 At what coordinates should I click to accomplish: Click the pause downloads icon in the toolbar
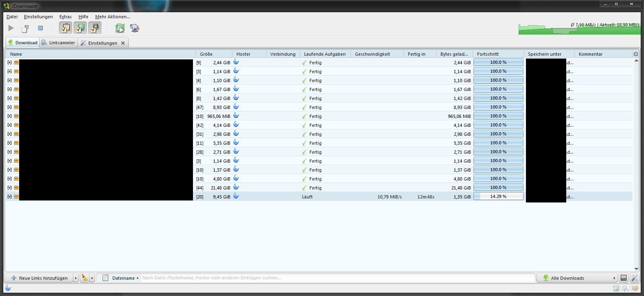[x=25, y=28]
